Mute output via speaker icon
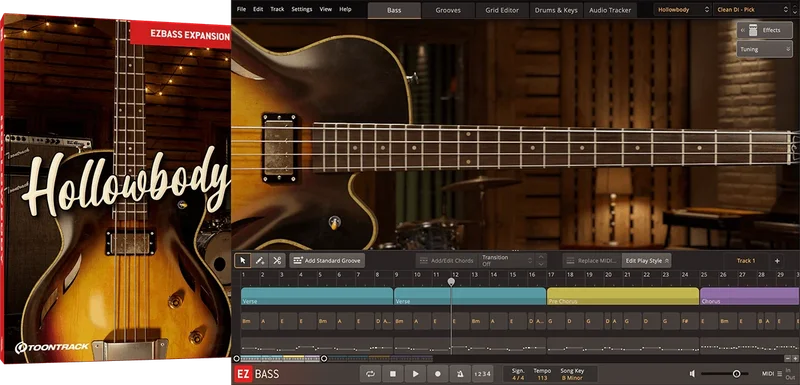800x385 pixels. pos(692,374)
